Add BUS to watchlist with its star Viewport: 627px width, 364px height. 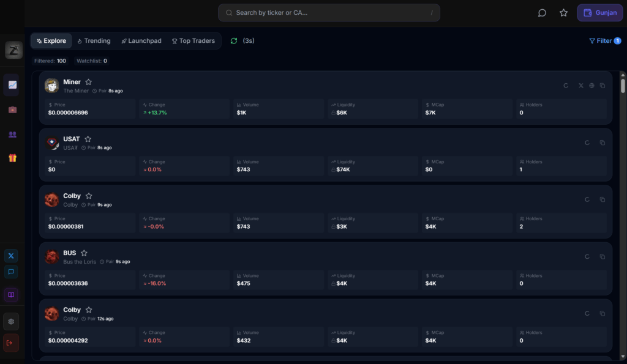pyautogui.click(x=84, y=253)
